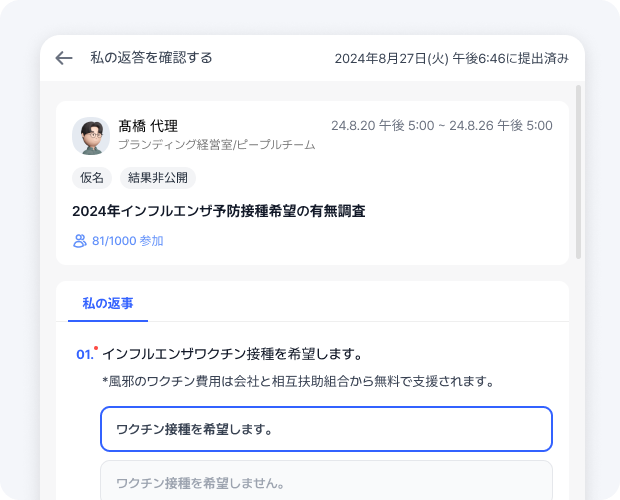Click the back arrow icon
This screenshot has height=500, width=620.
tap(64, 58)
